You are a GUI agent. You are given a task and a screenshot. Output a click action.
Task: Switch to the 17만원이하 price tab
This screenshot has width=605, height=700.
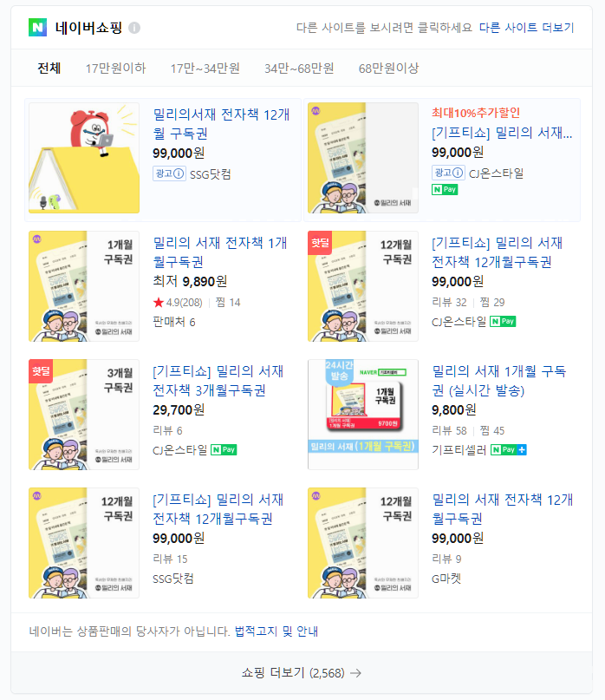point(115,69)
